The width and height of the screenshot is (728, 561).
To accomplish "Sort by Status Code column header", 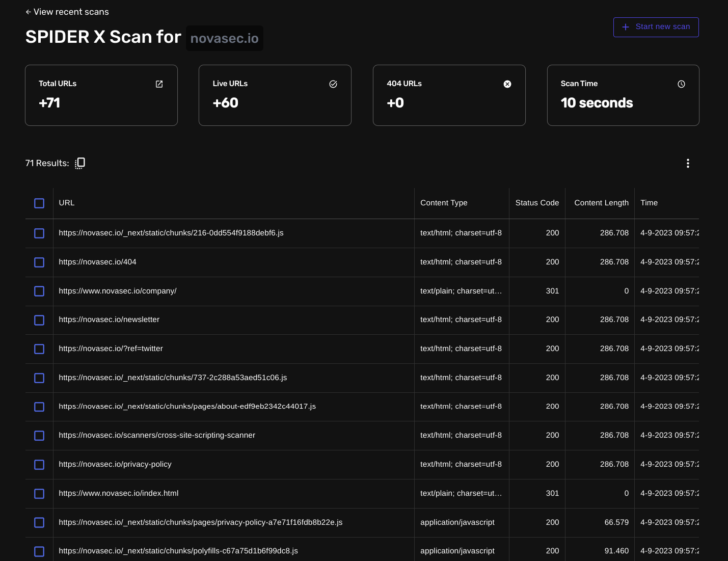I will 537,203.
